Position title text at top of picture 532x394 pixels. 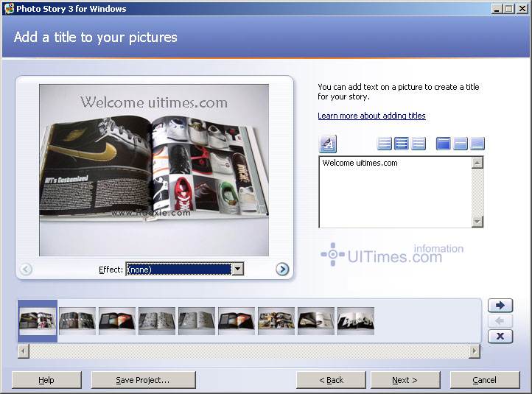point(444,144)
